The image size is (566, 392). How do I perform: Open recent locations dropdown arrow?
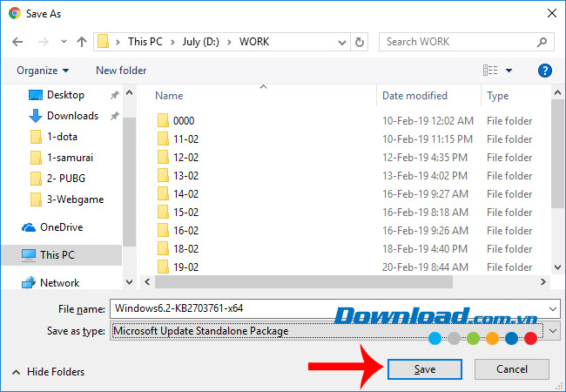pyautogui.click(x=64, y=42)
